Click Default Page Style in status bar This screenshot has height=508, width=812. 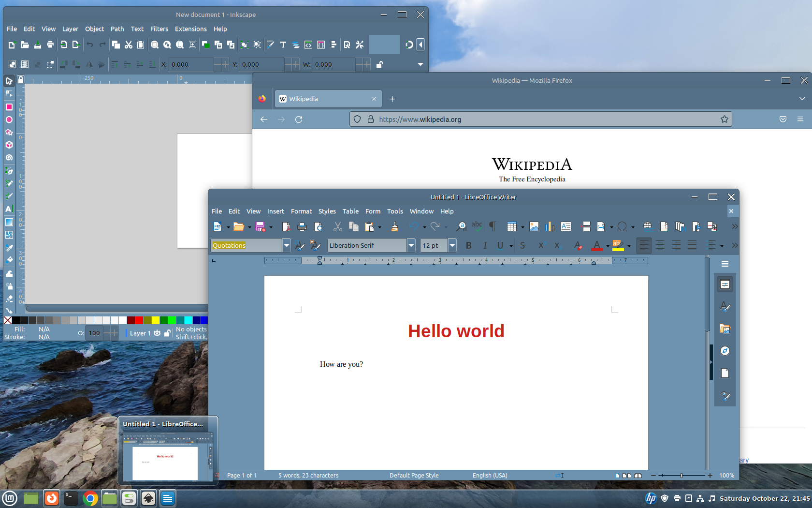414,476
